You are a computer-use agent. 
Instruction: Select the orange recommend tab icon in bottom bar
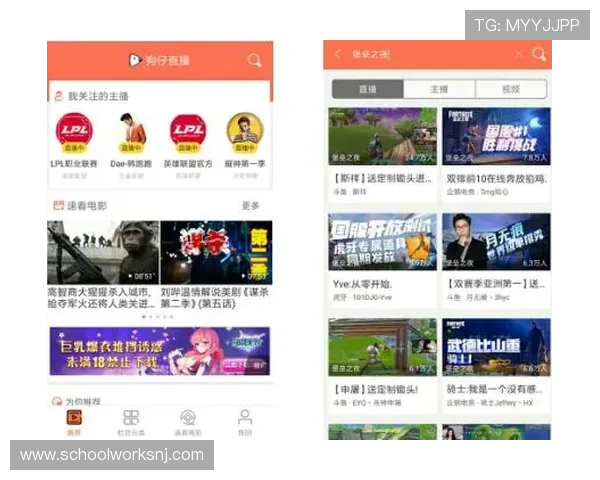[74, 417]
